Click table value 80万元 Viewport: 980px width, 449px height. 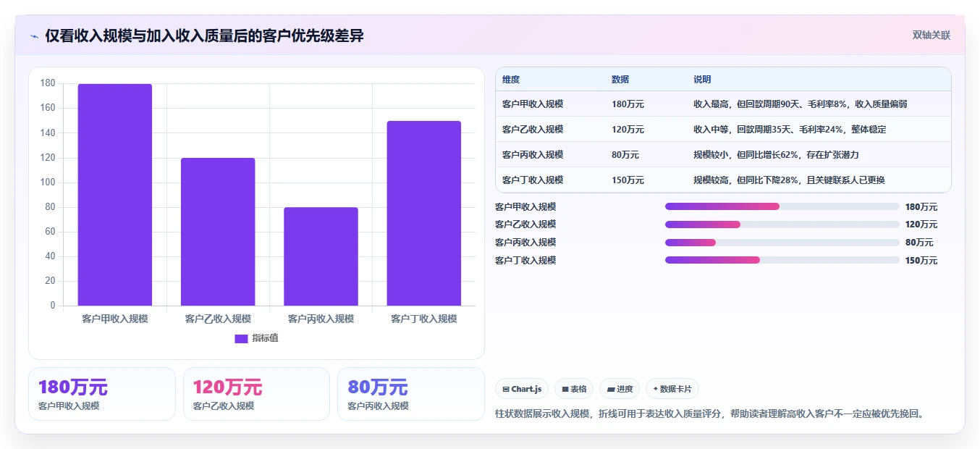pyautogui.click(x=625, y=155)
